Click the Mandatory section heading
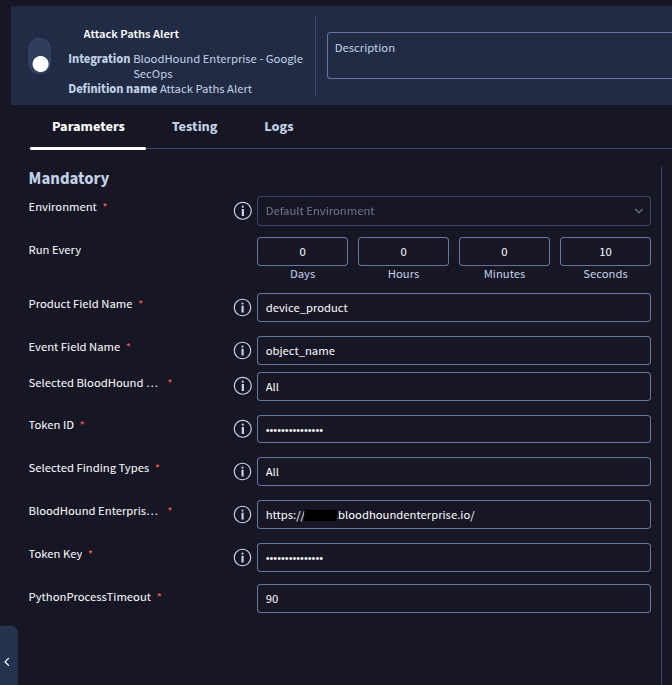The width and height of the screenshot is (672, 685). 69,178
